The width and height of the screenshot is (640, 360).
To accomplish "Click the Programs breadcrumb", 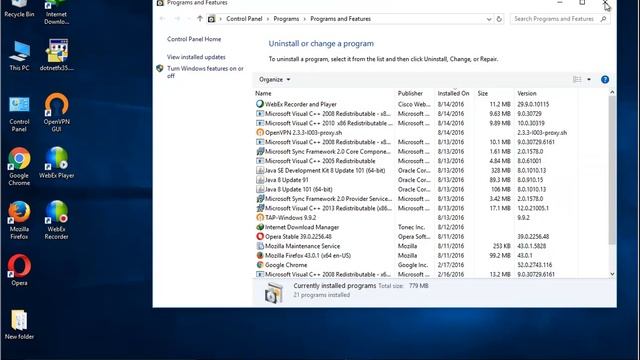I will (x=286, y=19).
